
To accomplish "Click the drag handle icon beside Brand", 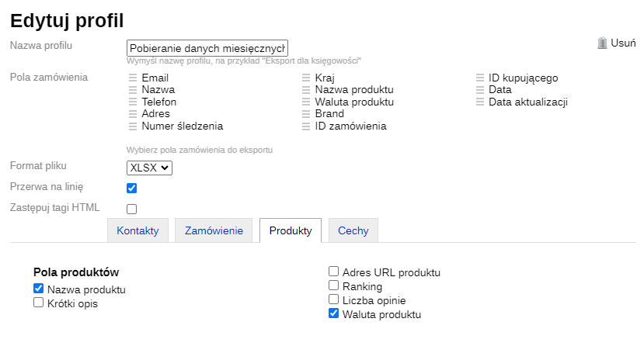I will click(x=306, y=114).
